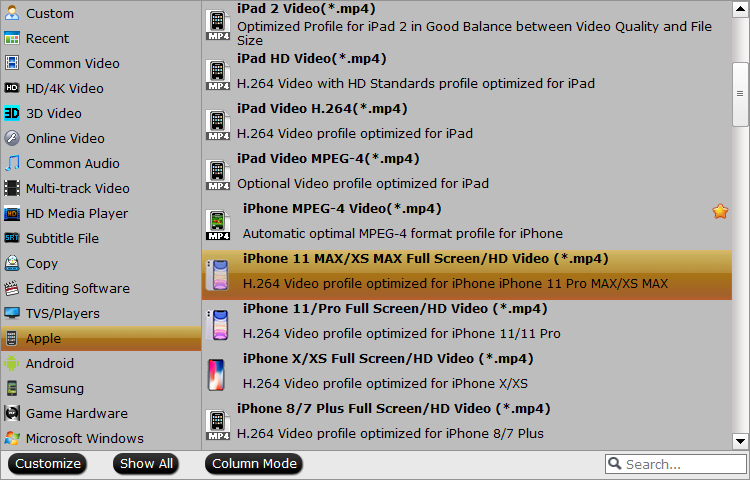The image size is (750, 480).
Task: Open the Multi-track Video category
Action: (x=77, y=189)
